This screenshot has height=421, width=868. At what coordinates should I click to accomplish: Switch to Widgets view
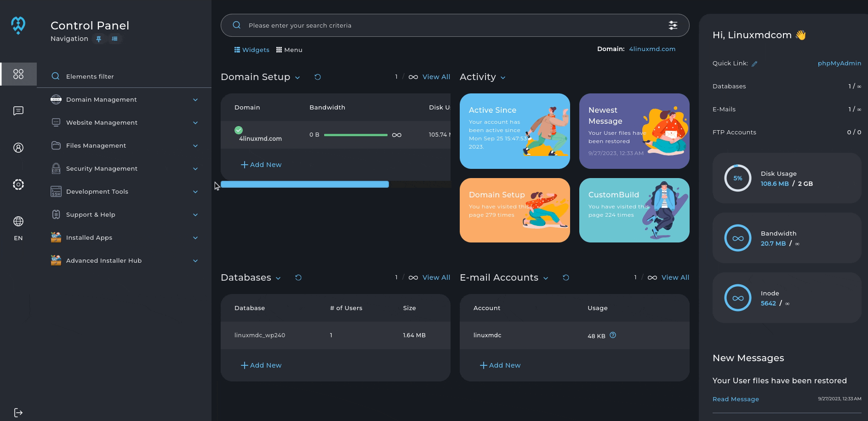[251, 50]
